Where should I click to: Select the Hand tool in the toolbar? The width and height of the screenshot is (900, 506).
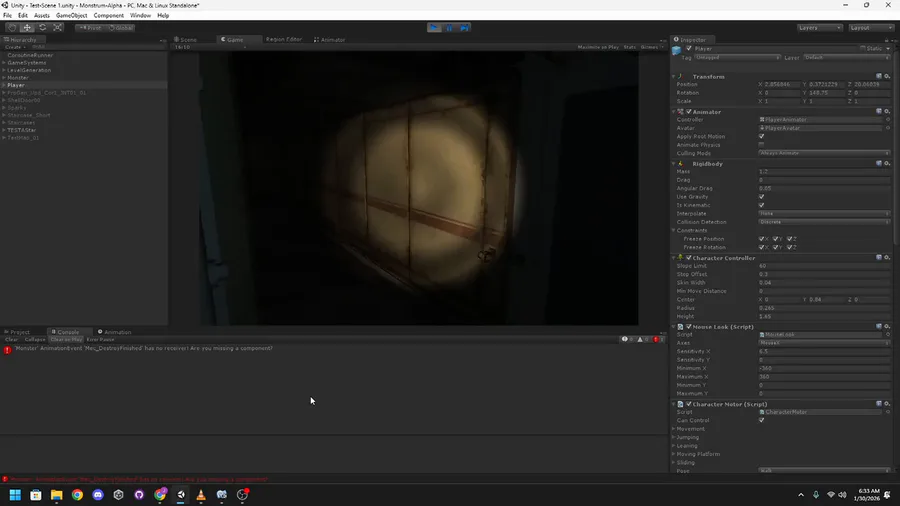coord(12,28)
